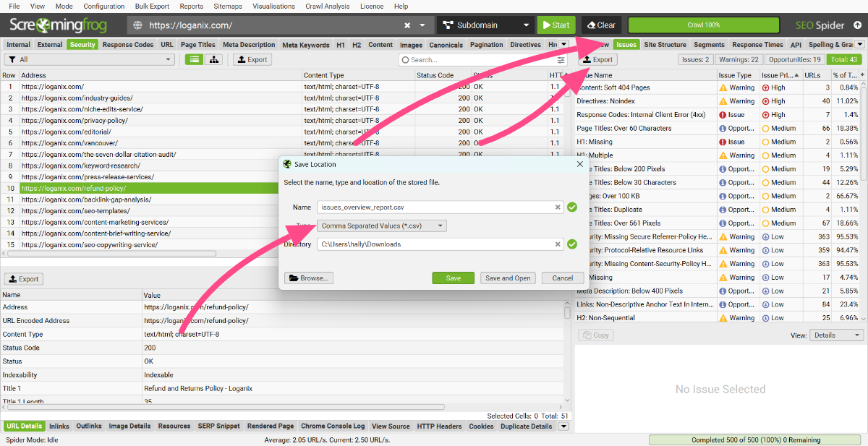Open the Canonicals tab

446,45
